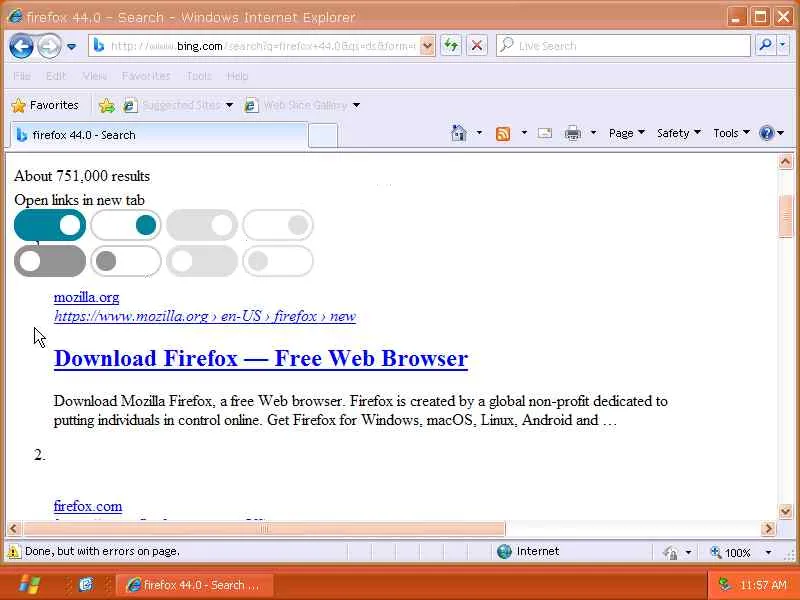The height and width of the screenshot is (600, 800).
Task: Click the Live Search magnifier button
Action: 765,46
